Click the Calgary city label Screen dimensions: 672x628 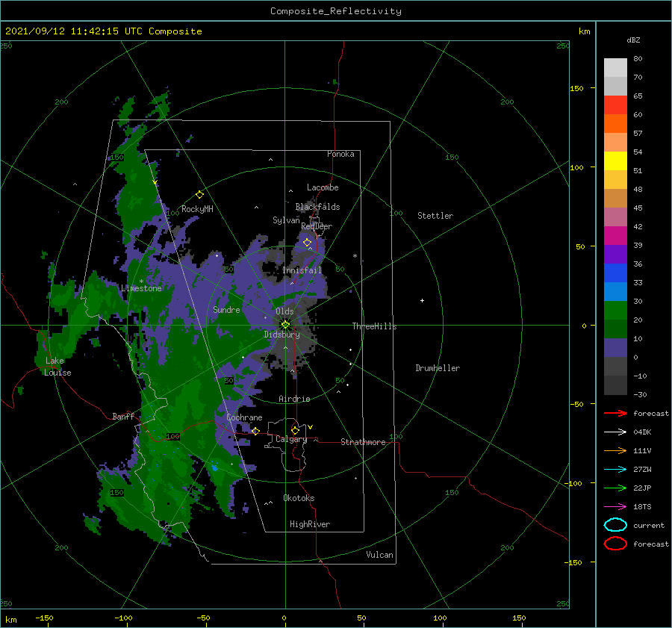tap(291, 439)
